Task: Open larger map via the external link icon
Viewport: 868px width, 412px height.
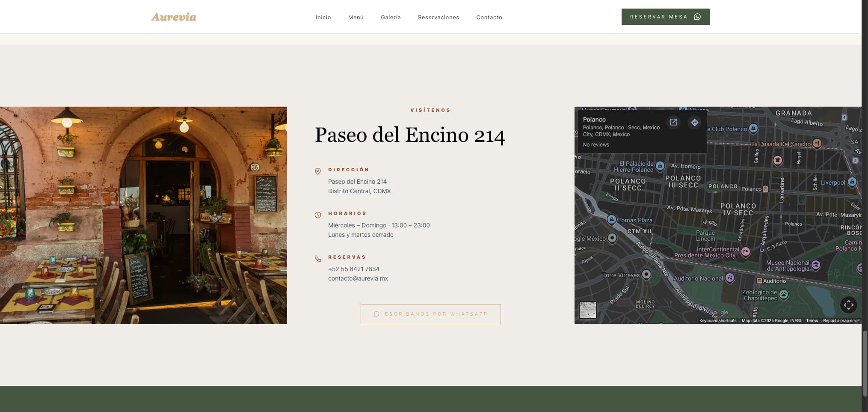Action: pyautogui.click(x=673, y=122)
